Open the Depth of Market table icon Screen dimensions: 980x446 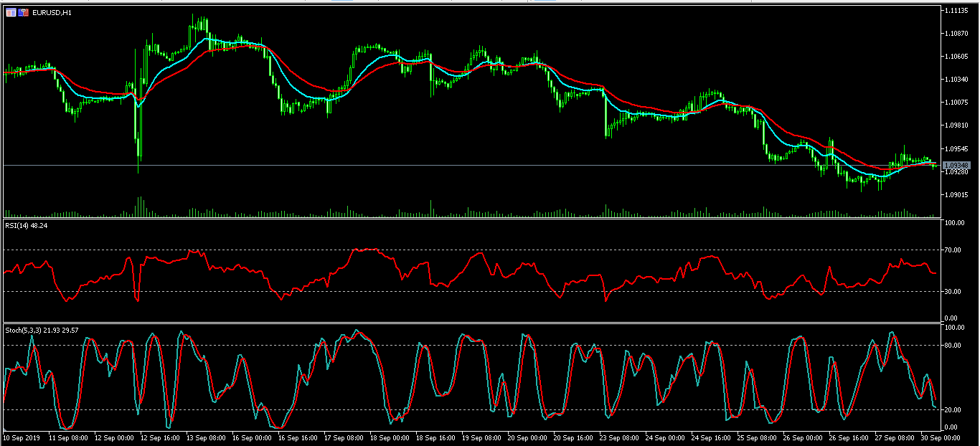(x=11, y=12)
